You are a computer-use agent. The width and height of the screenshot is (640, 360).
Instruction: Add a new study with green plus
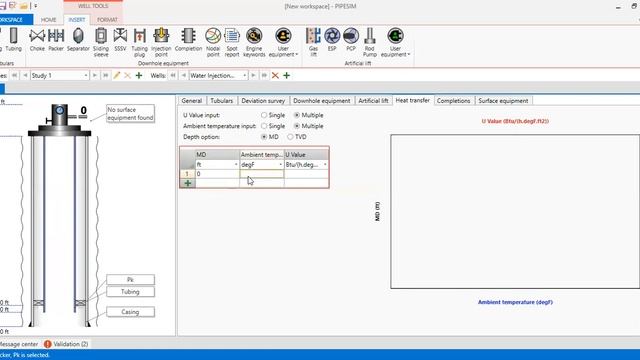[x=139, y=76]
